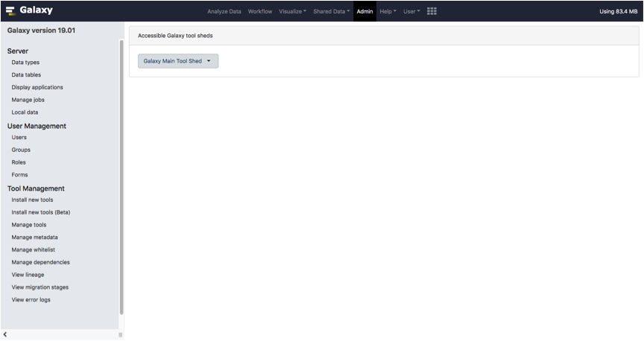
Task: Open Manage dependencies
Action: 41,262
